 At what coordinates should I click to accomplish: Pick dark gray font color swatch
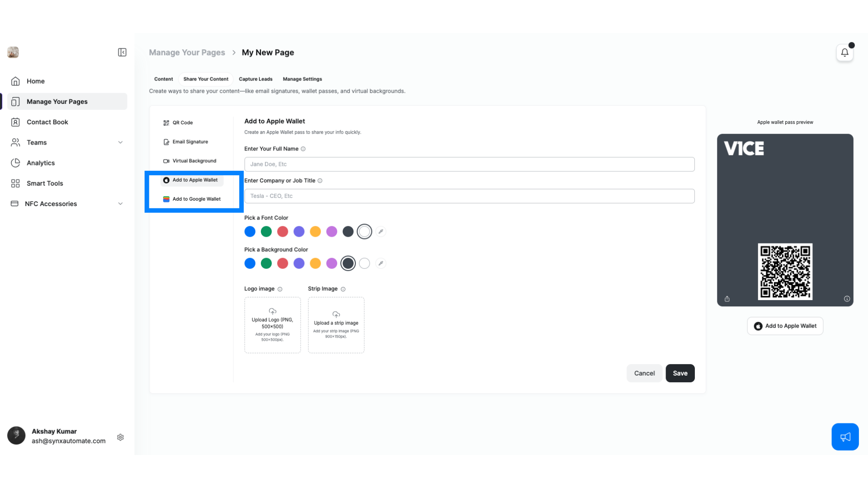348,232
